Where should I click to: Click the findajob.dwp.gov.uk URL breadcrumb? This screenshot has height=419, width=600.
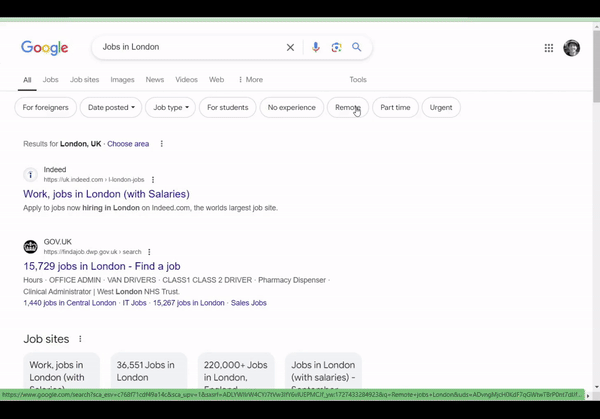point(92,252)
